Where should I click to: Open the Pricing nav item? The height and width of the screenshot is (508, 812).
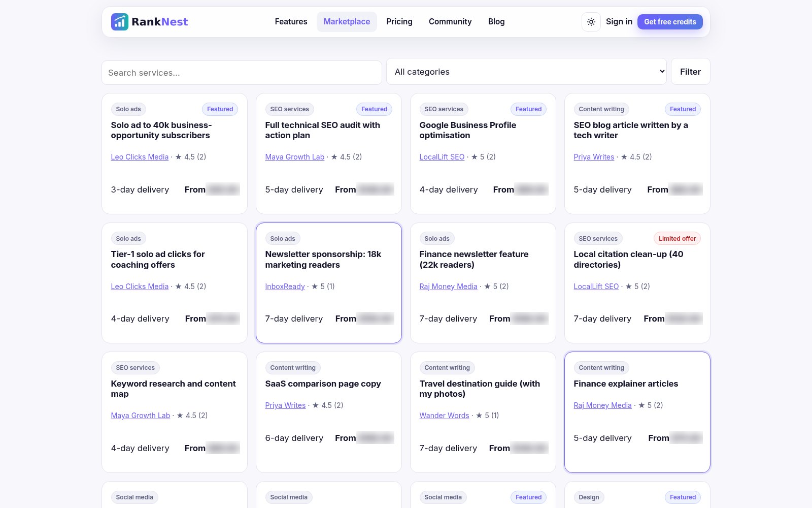399,22
